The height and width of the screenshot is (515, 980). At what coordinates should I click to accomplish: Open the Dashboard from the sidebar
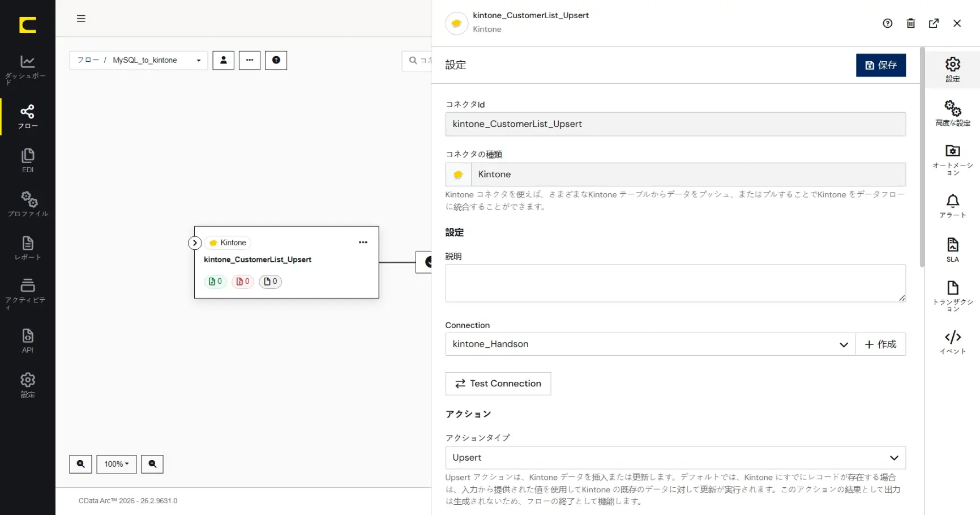point(27,70)
